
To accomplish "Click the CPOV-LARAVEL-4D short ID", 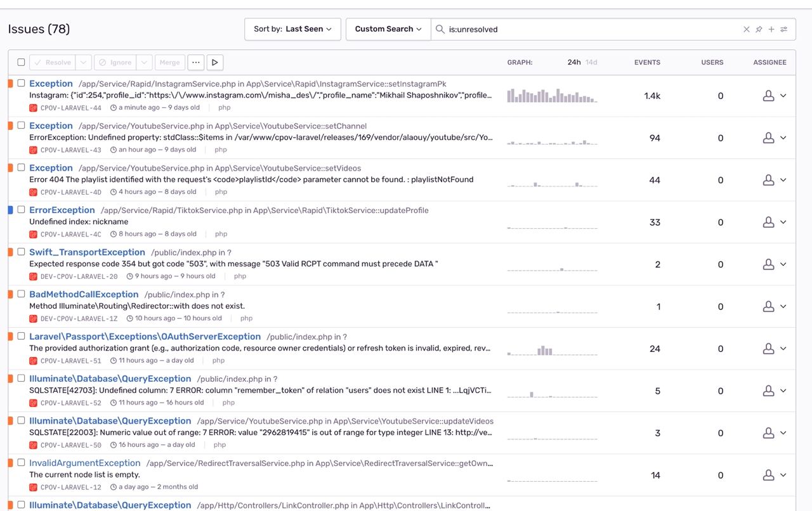I will [x=70, y=192].
